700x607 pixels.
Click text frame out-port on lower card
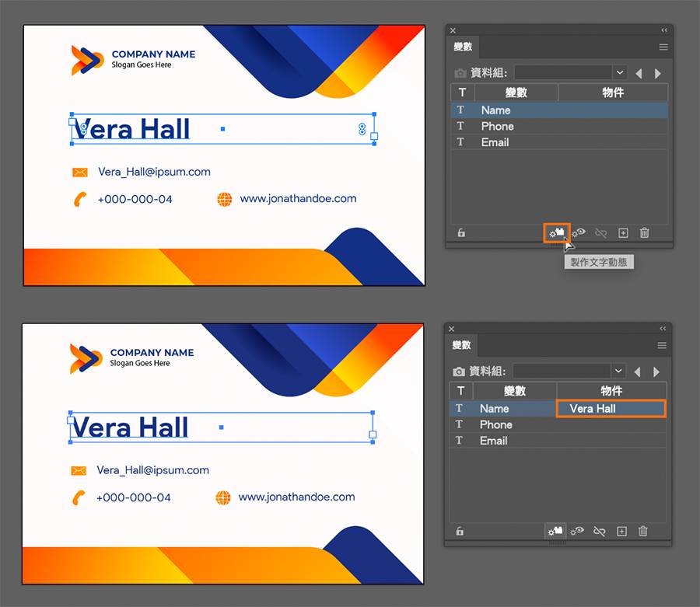coord(373,434)
